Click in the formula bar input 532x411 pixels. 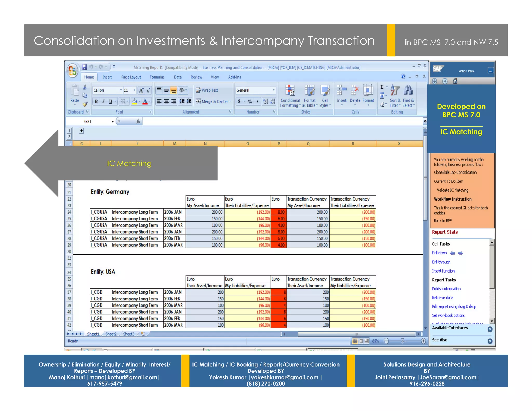[x=282, y=121]
